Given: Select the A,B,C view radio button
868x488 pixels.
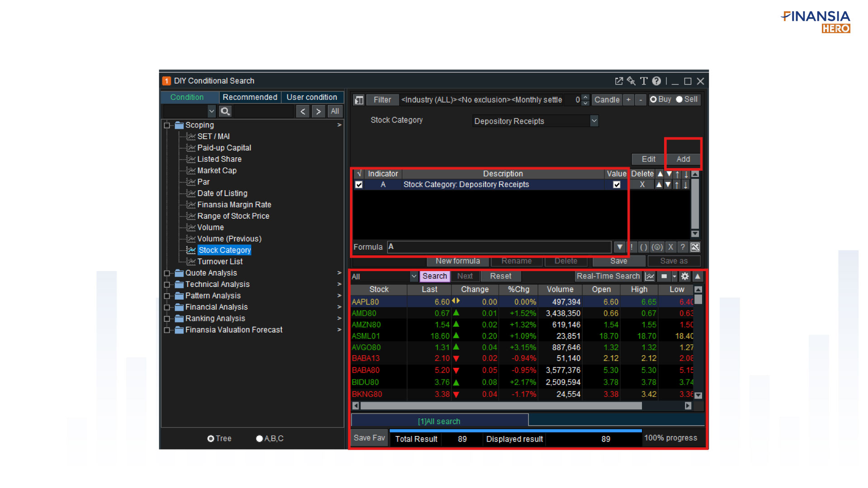Looking at the screenshot, I should (x=259, y=439).
